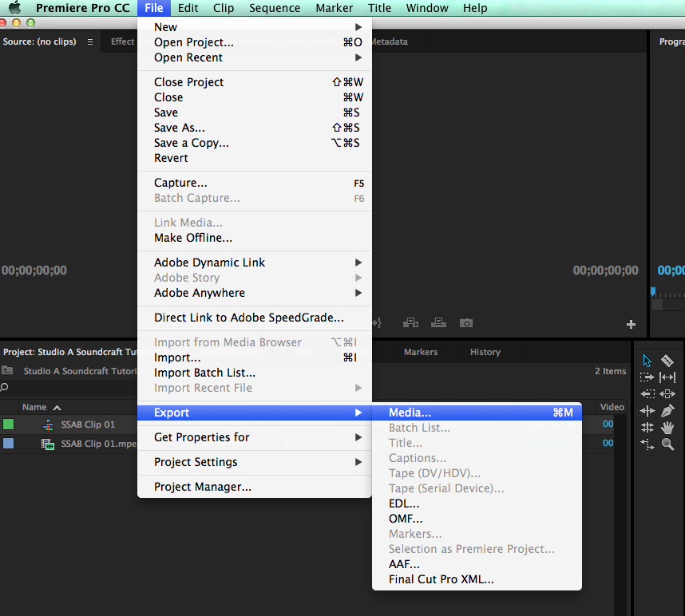Choose Import Batch List... item
Screen dimensions: 685x616
tap(254, 373)
